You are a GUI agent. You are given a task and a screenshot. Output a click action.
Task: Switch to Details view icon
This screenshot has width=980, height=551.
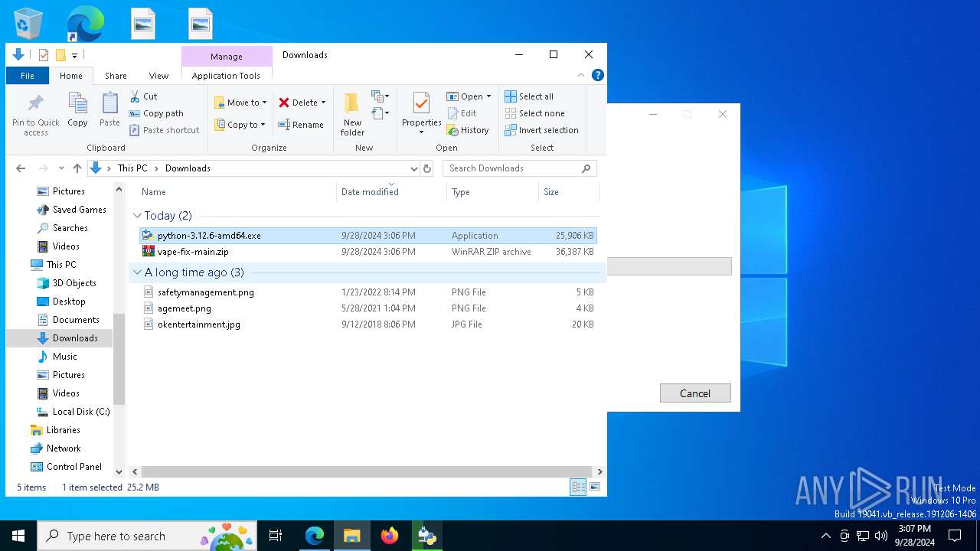coord(578,487)
